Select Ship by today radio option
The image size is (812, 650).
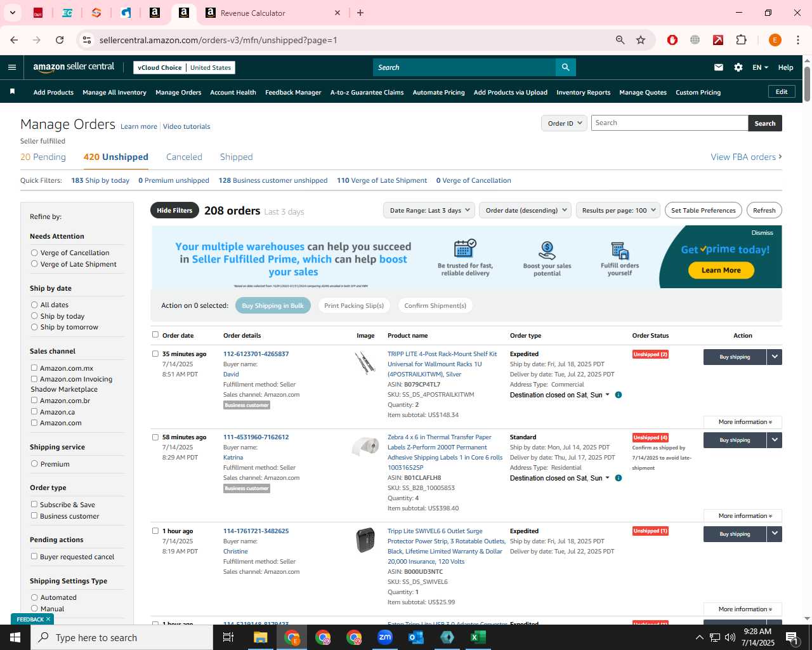click(x=34, y=316)
